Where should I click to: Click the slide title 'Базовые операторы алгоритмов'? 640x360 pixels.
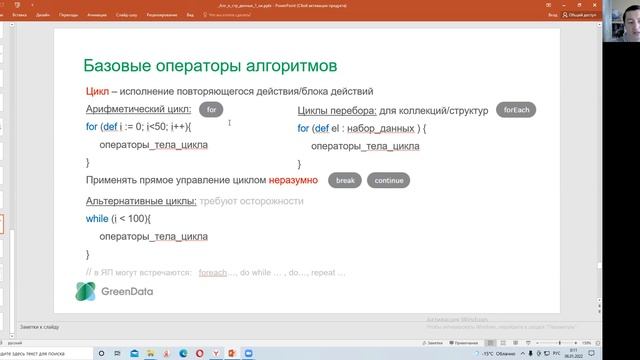[x=210, y=66]
